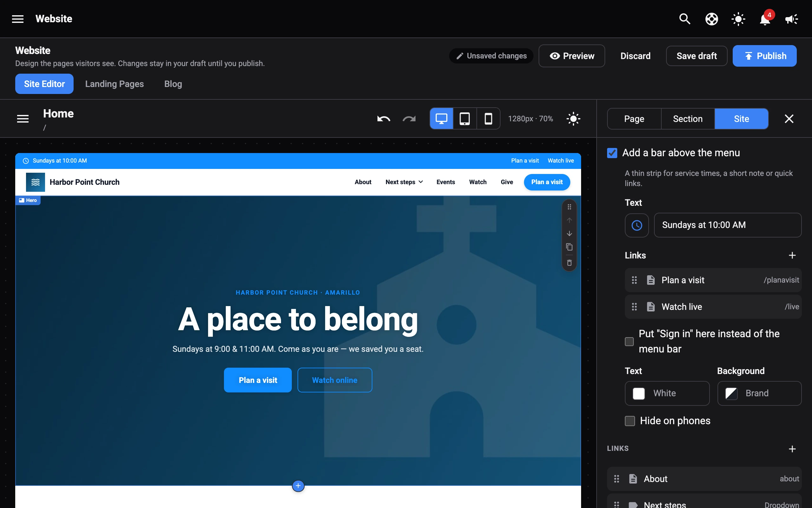Uncheck Add a bar above the menu
The image size is (812, 508).
coord(612,153)
